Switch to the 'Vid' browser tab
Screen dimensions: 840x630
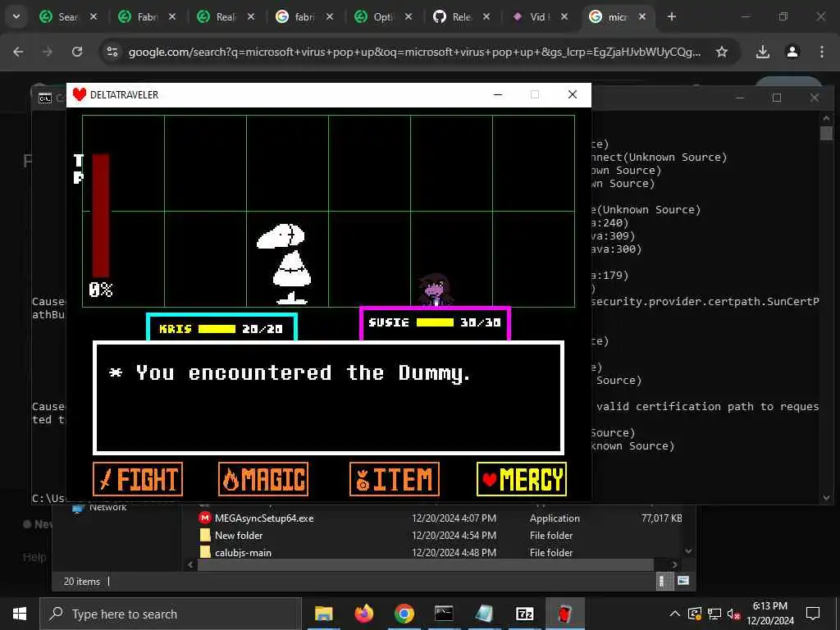tap(540, 16)
